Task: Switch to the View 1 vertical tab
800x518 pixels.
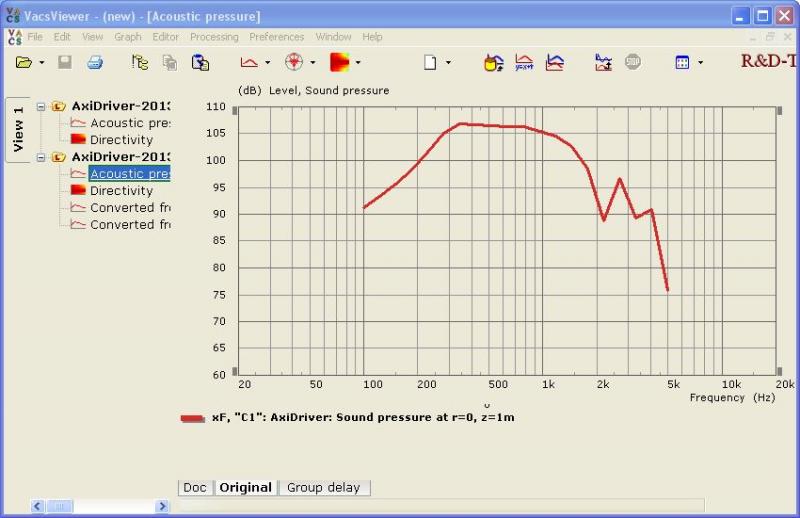Action: pos(18,130)
